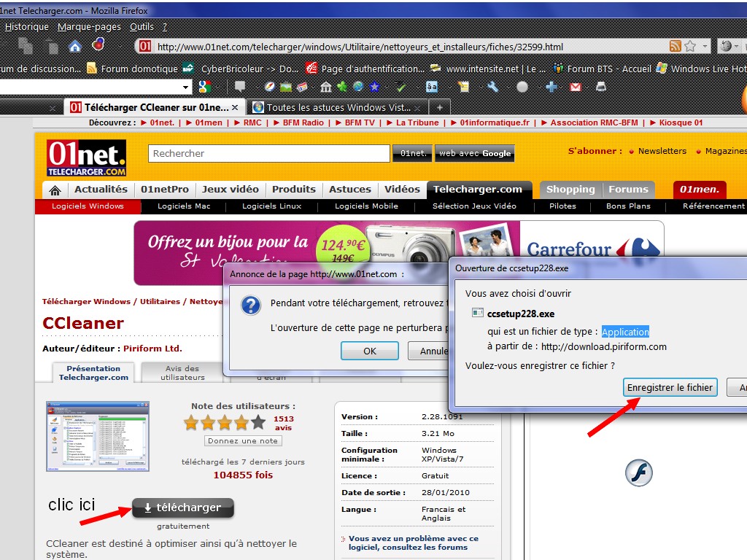
Task: Click the Rechercher search field
Action: click(268, 154)
